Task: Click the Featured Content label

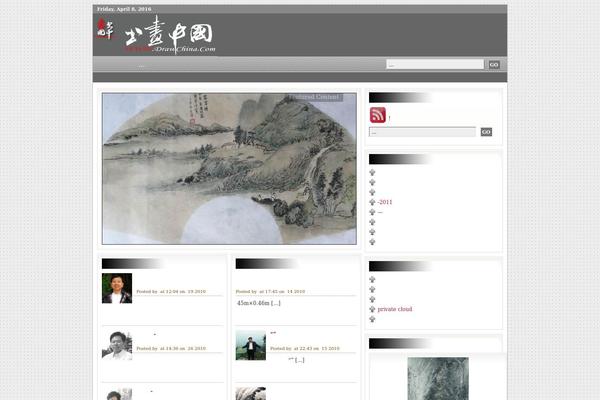Action: coord(314,97)
